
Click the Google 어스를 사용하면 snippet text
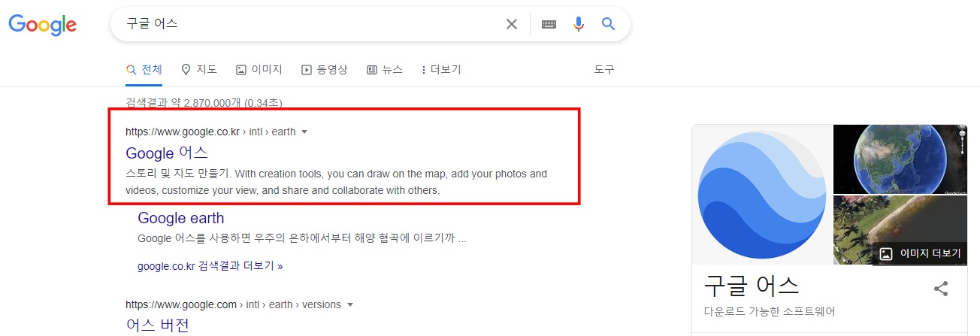pyautogui.click(x=302, y=239)
